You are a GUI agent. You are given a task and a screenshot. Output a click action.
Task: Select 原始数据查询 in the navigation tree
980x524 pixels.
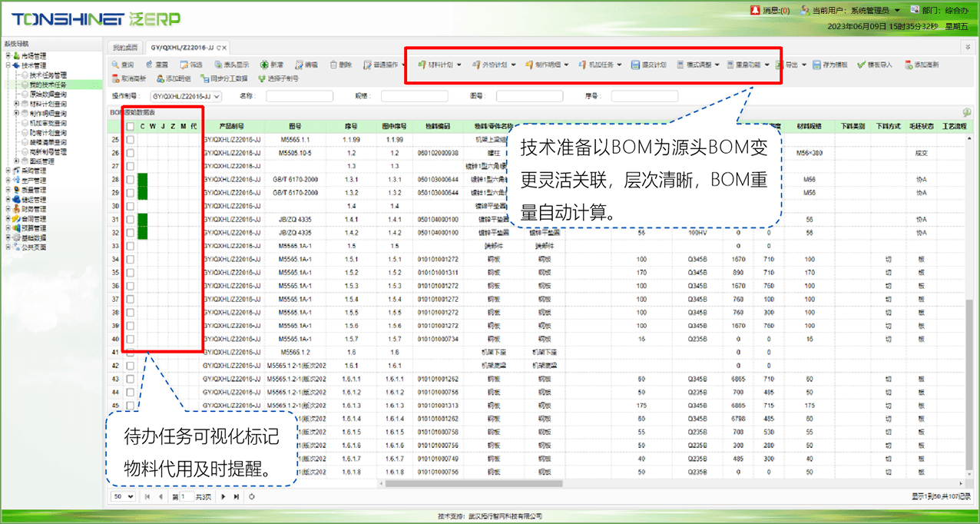[48, 95]
